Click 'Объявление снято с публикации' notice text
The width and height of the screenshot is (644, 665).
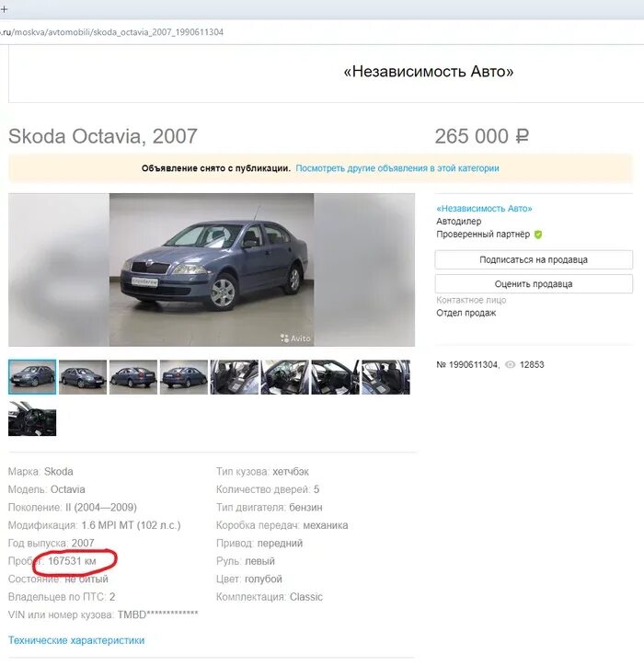216,168
